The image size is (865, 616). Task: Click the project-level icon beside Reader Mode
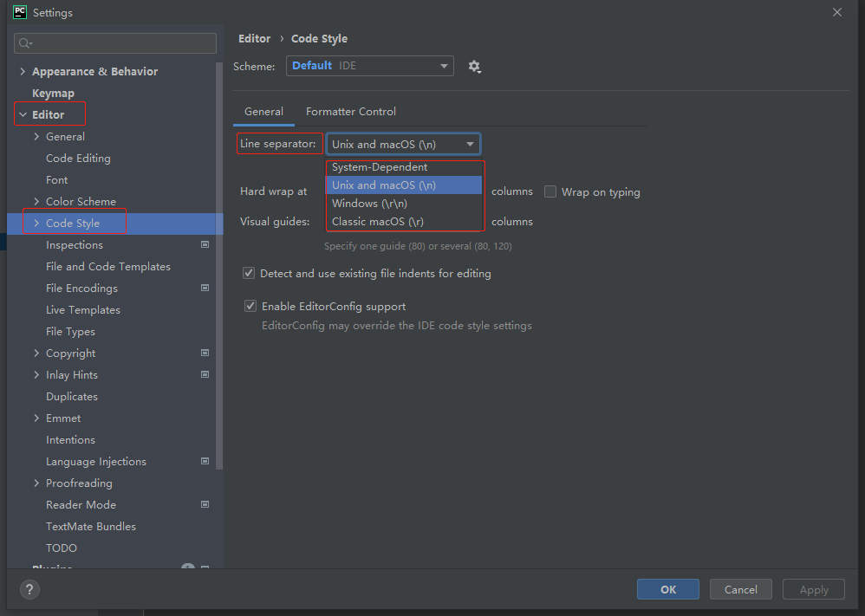click(x=205, y=505)
